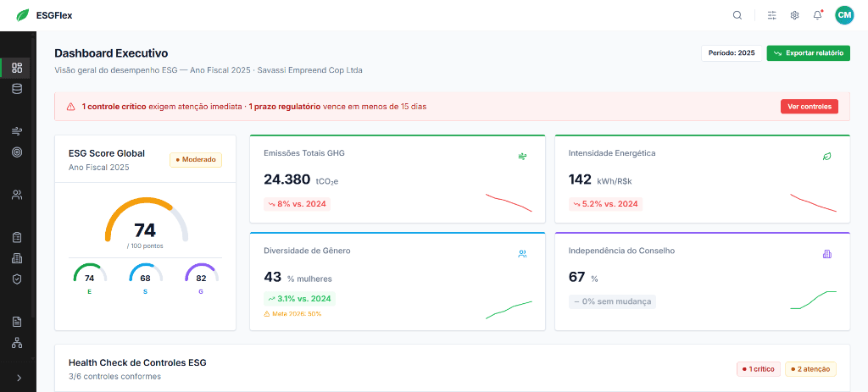
Task: Click the 142 kWh/R$k value
Action: click(600, 179)
